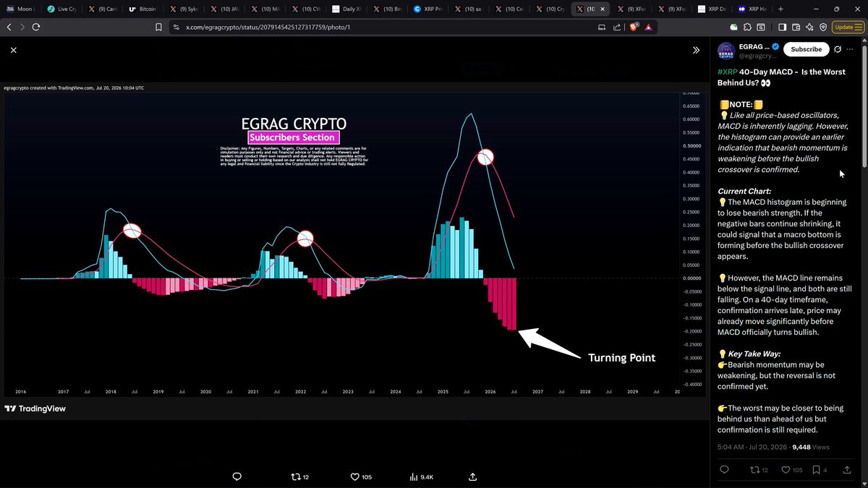Viewport: 868px width, 488px height.
Task: Switch to the Moon tab
Action: [x=20, y=9]
